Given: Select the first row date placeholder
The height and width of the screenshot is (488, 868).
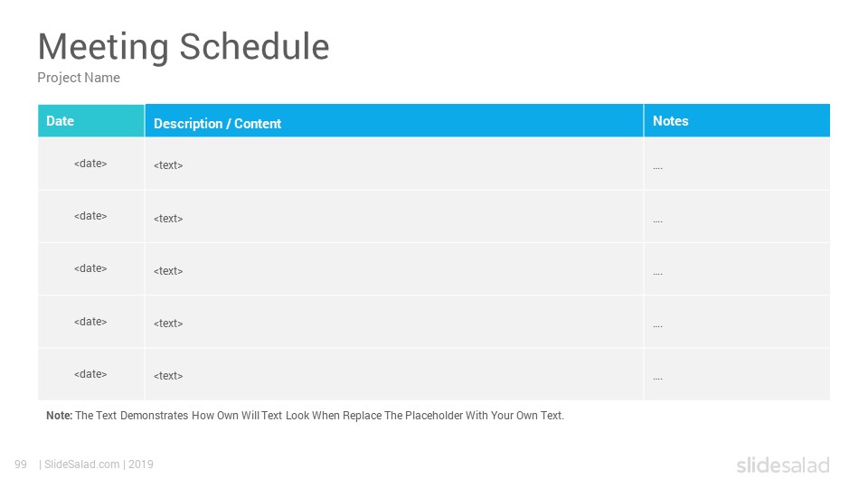Looking at the screenshot, I should click(x=90, y=164).
